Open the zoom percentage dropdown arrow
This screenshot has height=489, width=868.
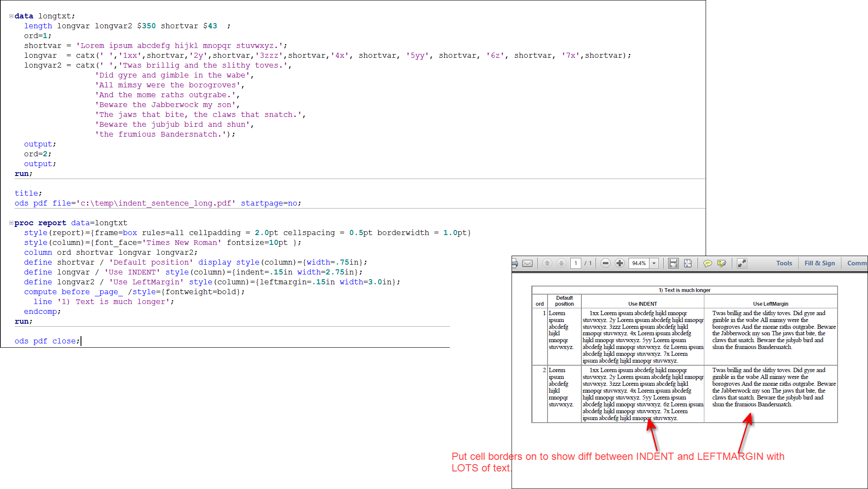[654, 263]
